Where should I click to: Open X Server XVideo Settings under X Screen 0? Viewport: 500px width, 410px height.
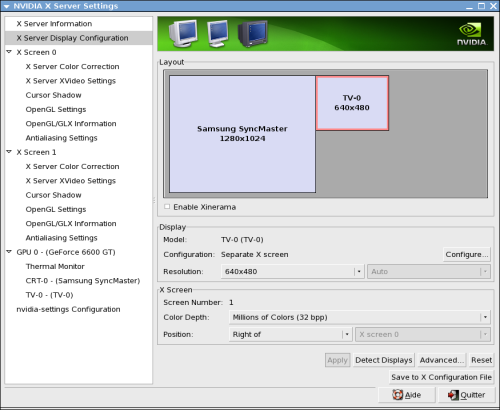click(71, 81)
